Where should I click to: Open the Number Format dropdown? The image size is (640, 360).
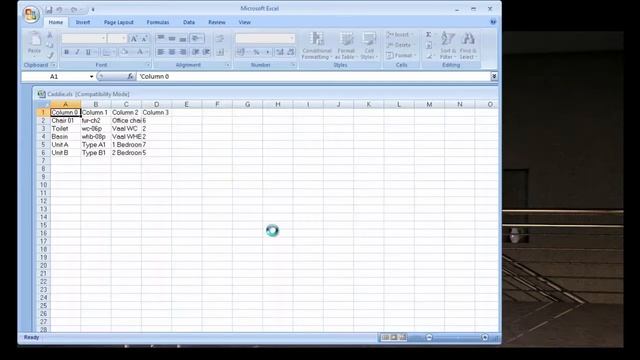pos(292,38)
